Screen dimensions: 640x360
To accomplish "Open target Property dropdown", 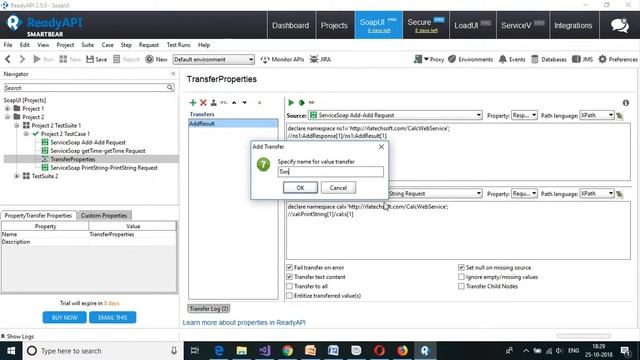I will pyautogui.click(x=524, y=194).
